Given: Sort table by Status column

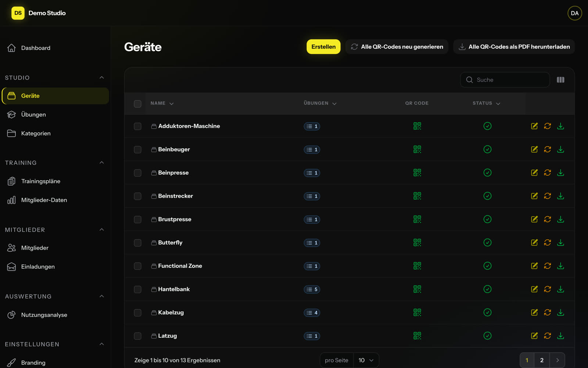Looking at the screenshot, I should pyautogui.click(x=486, y=103).
